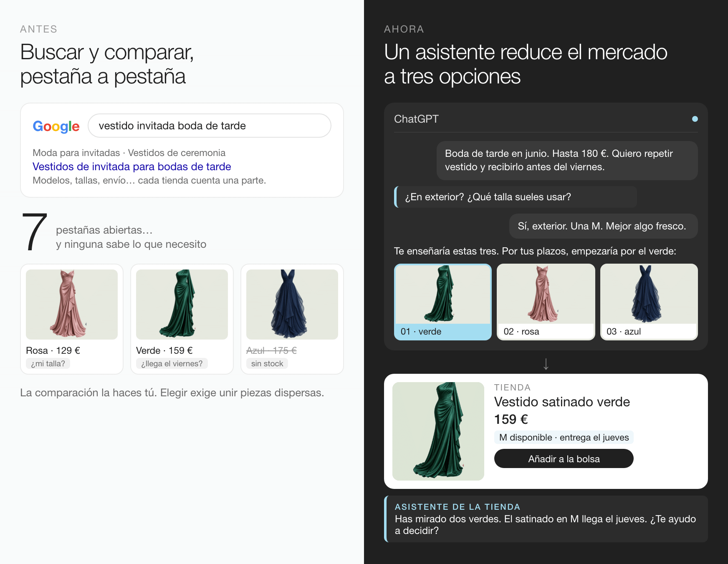Click the Google logo
This screenshot has width=728, height=564.
tap(56, 126)
